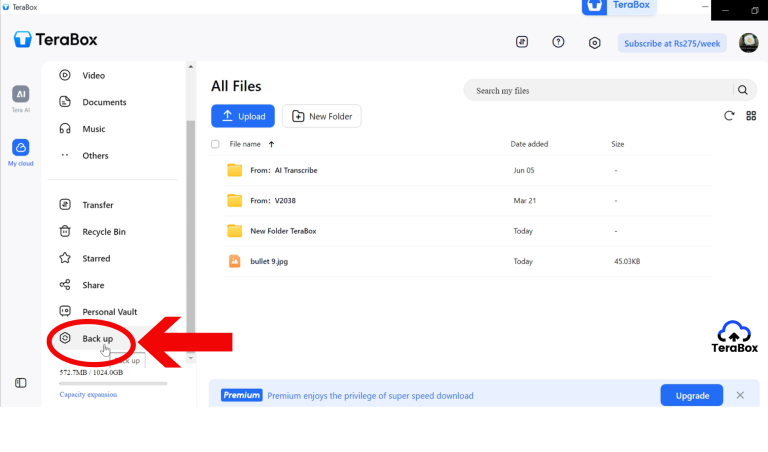768x452 pixels.
Task: Click the Premium badge in banner
Action: point(241,395)
